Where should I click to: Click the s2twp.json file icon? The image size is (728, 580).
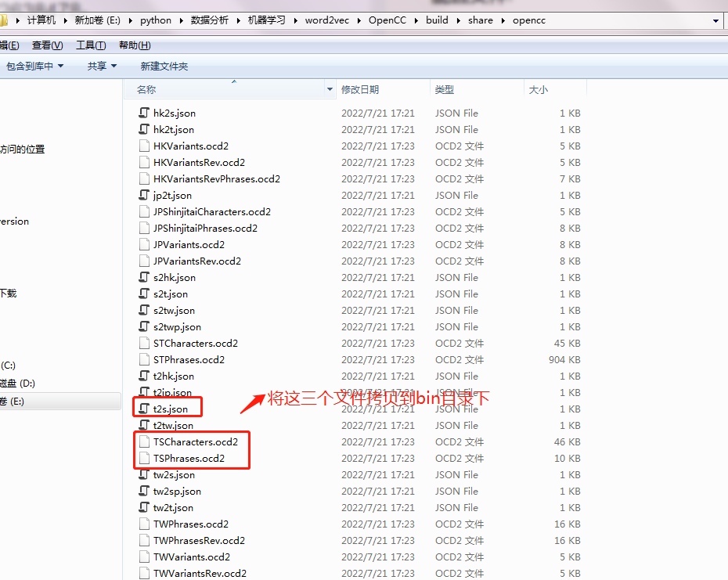click(144, 326)
